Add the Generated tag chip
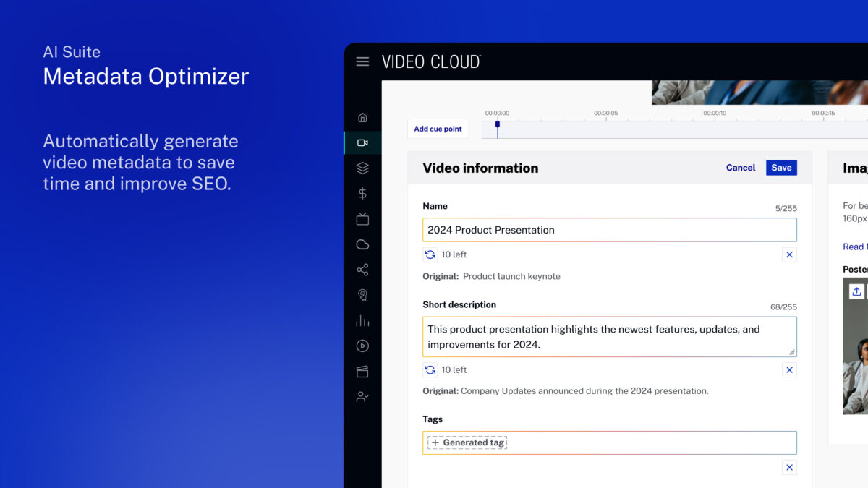This screenshot has height=488, width=868. coord(466,442)
